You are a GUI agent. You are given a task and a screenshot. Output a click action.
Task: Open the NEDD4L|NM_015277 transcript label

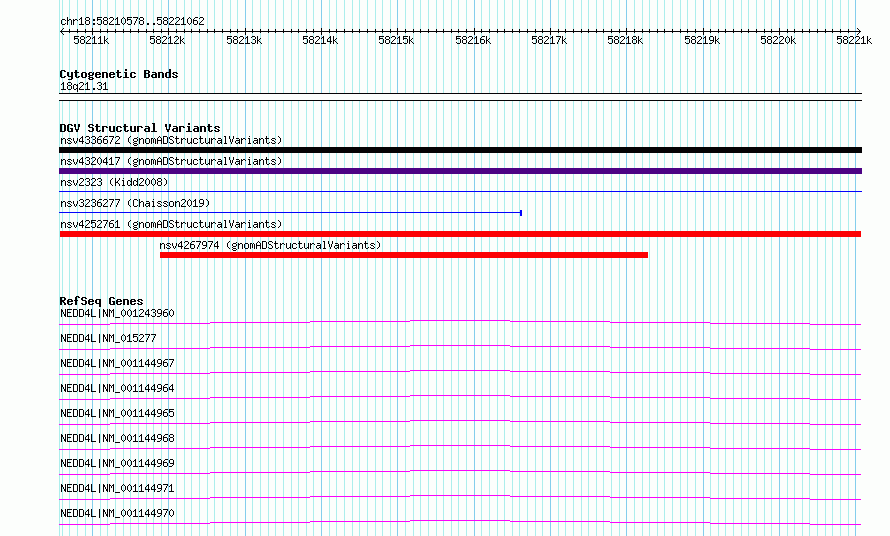coord(108,338)
